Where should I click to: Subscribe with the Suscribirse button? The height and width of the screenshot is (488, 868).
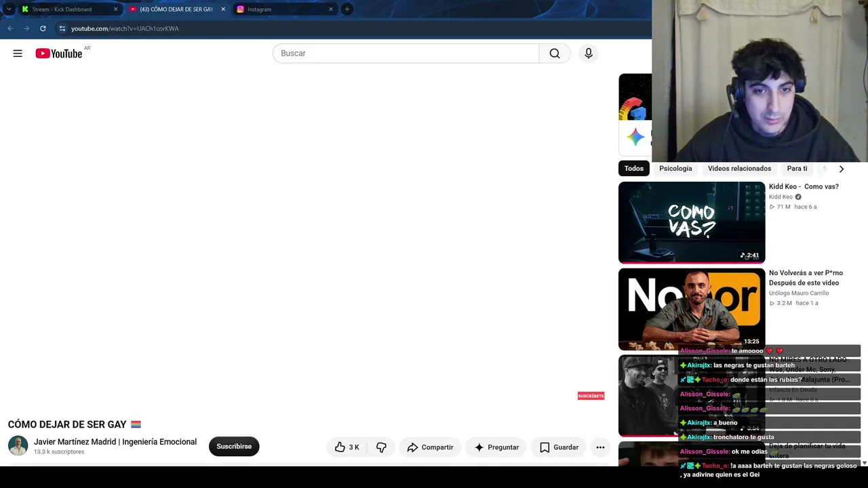(x=234, y=447)
